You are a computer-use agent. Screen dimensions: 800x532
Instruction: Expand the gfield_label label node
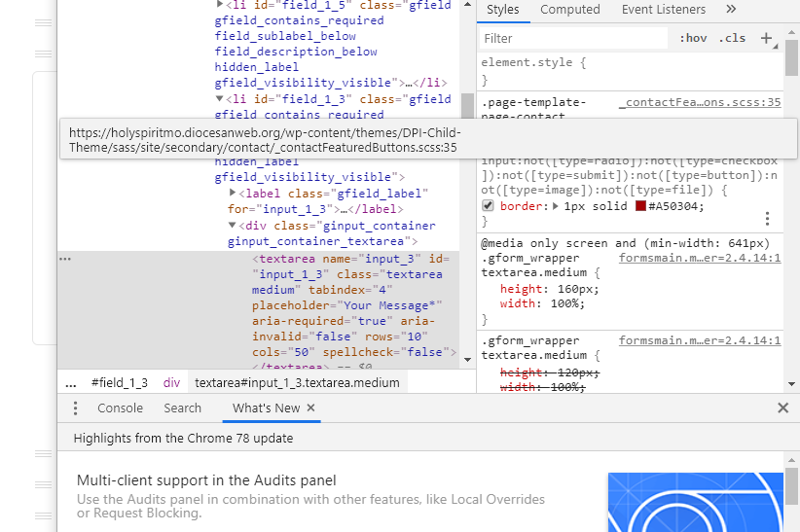pos(232,194)
